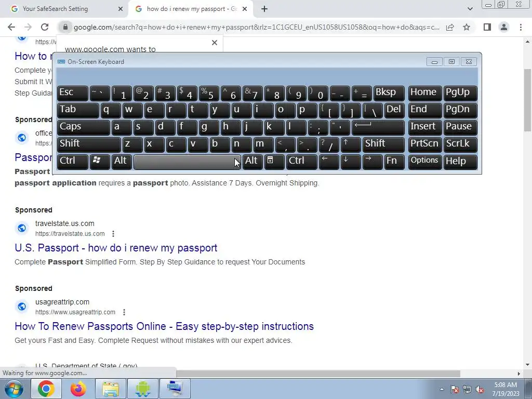Open the Windows Start menu
Screen dimensions: 532x399
pos(14,389)
